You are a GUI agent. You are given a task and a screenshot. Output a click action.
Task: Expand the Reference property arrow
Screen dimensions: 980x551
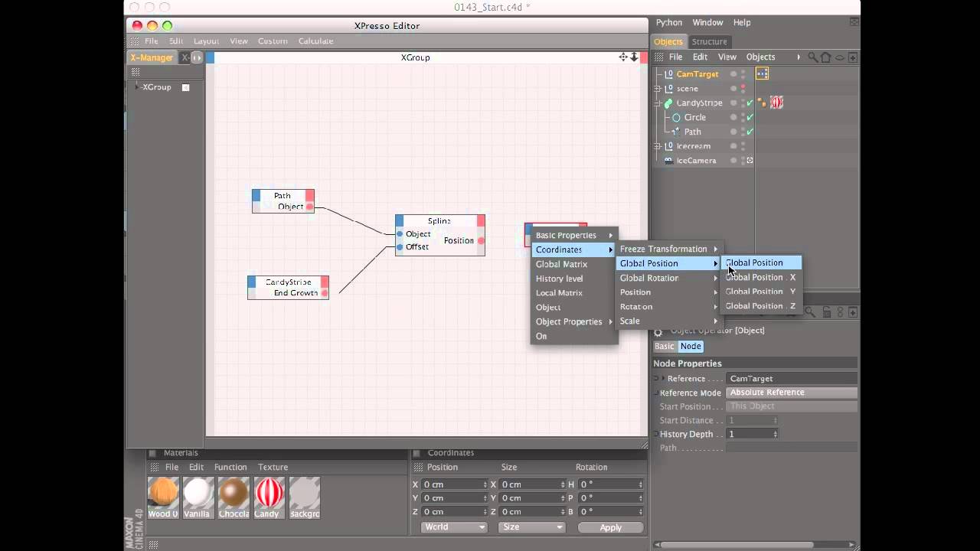pyautogui.click(x=663, y=379)
